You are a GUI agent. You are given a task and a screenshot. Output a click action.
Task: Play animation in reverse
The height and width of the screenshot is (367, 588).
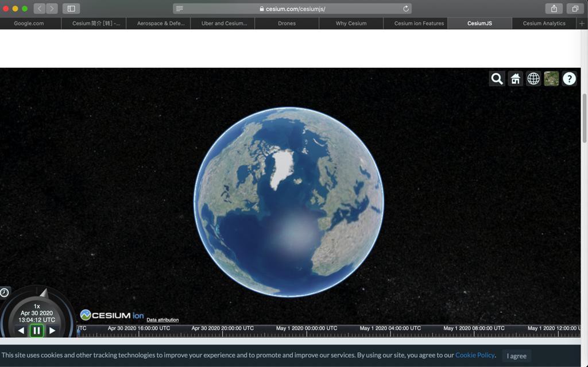click(21, 331)
